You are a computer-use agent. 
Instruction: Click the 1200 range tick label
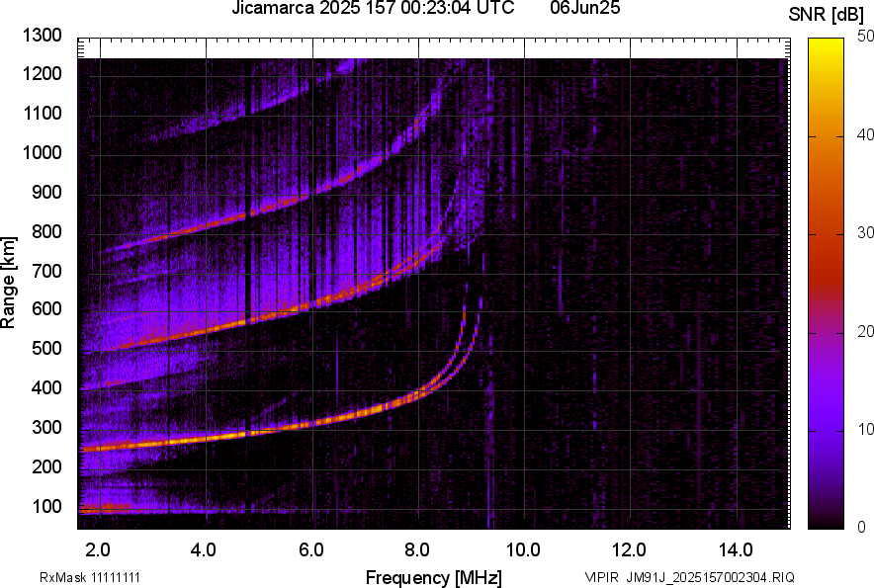pyautogui.click(x=43, y=73)
